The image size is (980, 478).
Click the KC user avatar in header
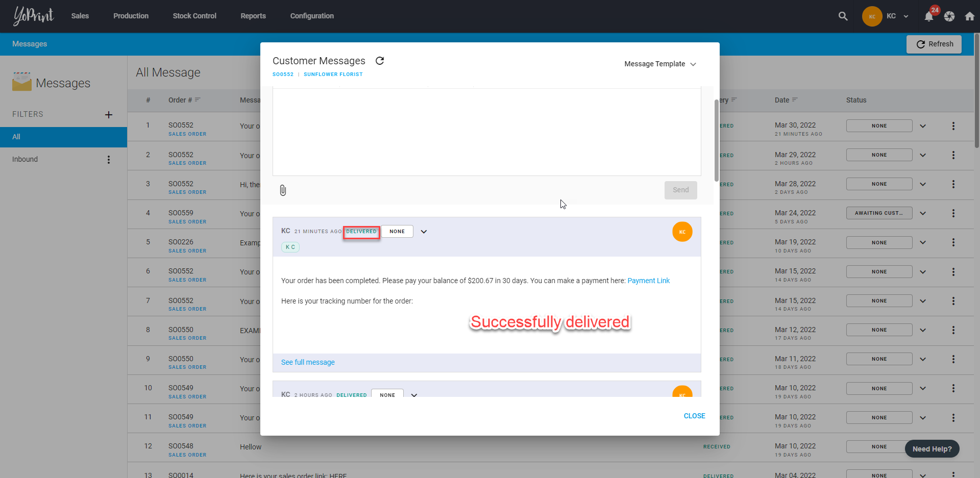tap(872, 16)
